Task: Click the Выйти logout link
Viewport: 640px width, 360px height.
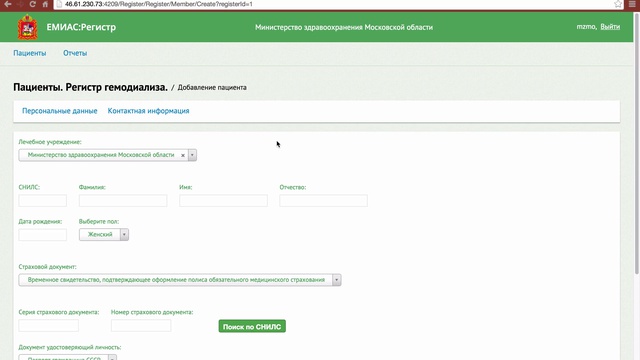Action: point(610,27)
